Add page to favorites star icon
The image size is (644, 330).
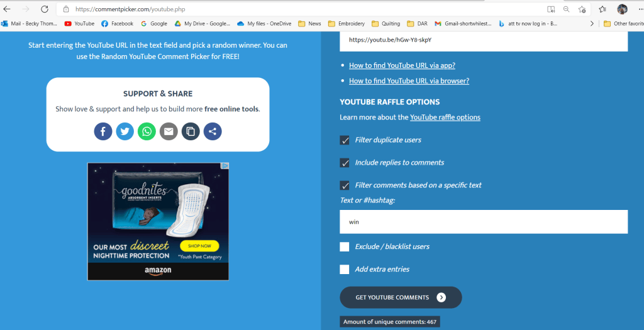pos(582,9)
